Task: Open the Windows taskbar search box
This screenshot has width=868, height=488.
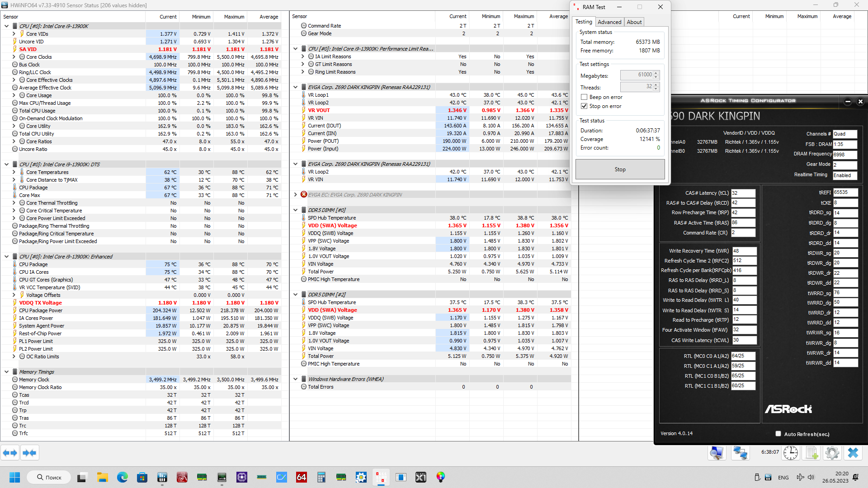Action: pyautogui.click(x=49, y=477)
